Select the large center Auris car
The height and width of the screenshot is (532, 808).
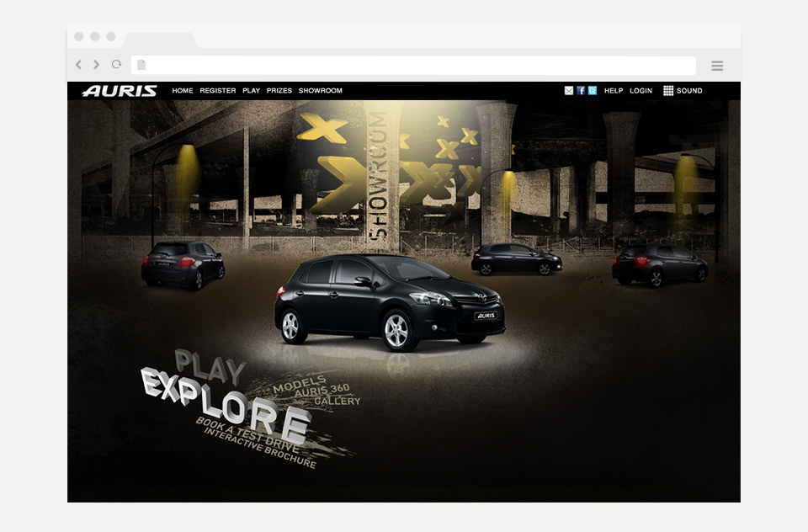390,302
